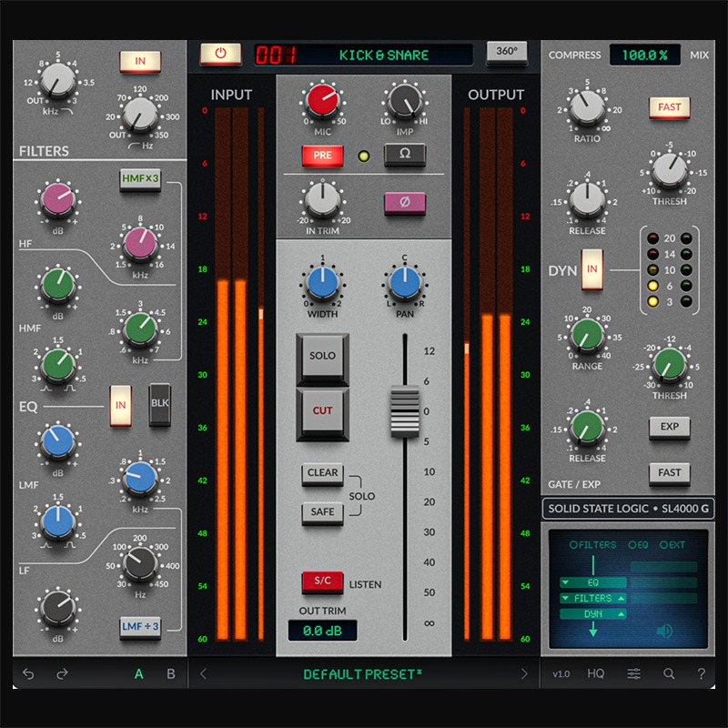
Task: Open the settings sliders icon
Action: click(x=633, y=673)
